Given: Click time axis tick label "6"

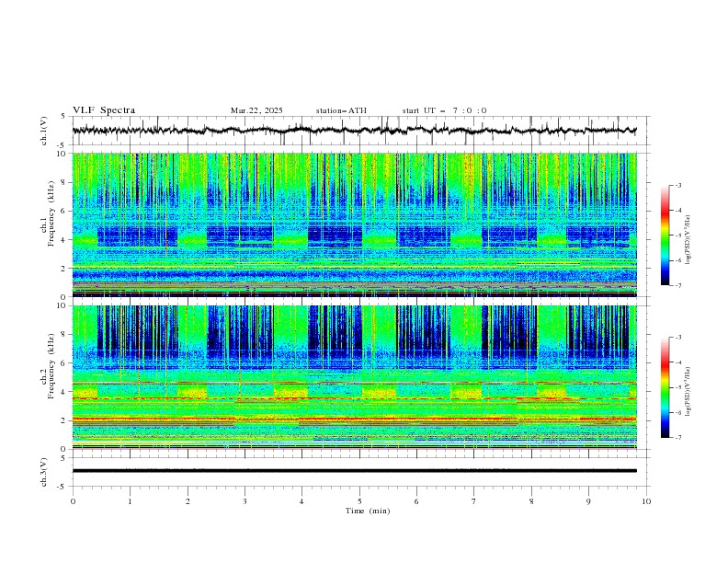Looking at the screenshot, I should (416, 501).
